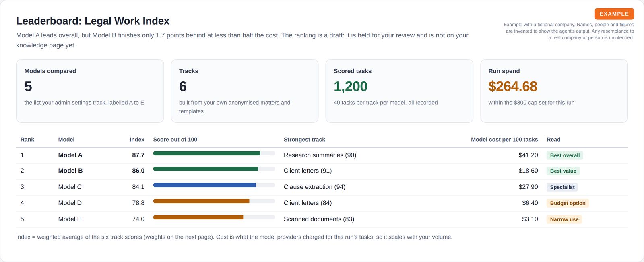The image size is (644, 262).
Task: Click rank number 1 in the table
Action: (22, 155)
